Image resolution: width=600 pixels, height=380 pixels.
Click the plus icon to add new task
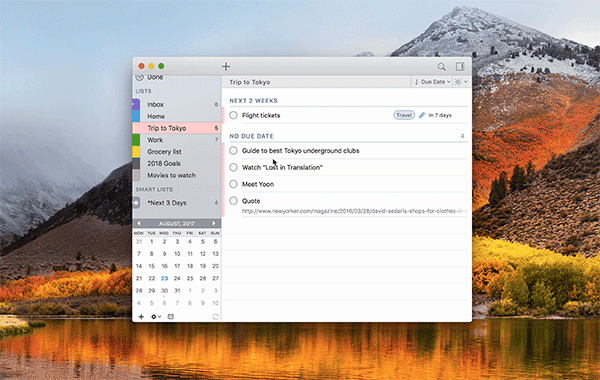(x=226, y=67)
